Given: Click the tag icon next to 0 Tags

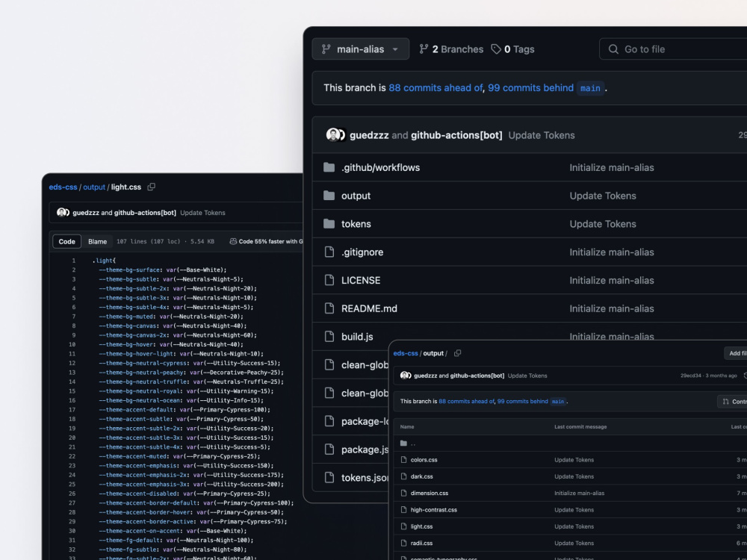Looking at the screenshot, I should tap(496, 49).
